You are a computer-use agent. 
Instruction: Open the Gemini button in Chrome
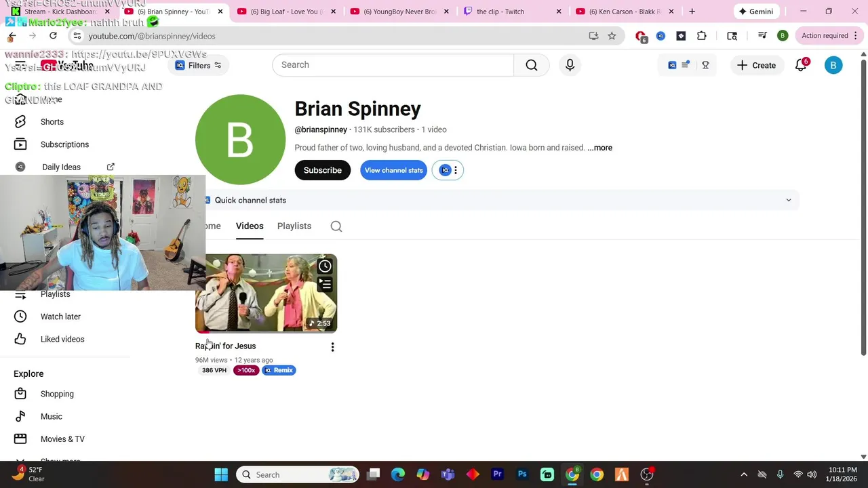point(755,12)
